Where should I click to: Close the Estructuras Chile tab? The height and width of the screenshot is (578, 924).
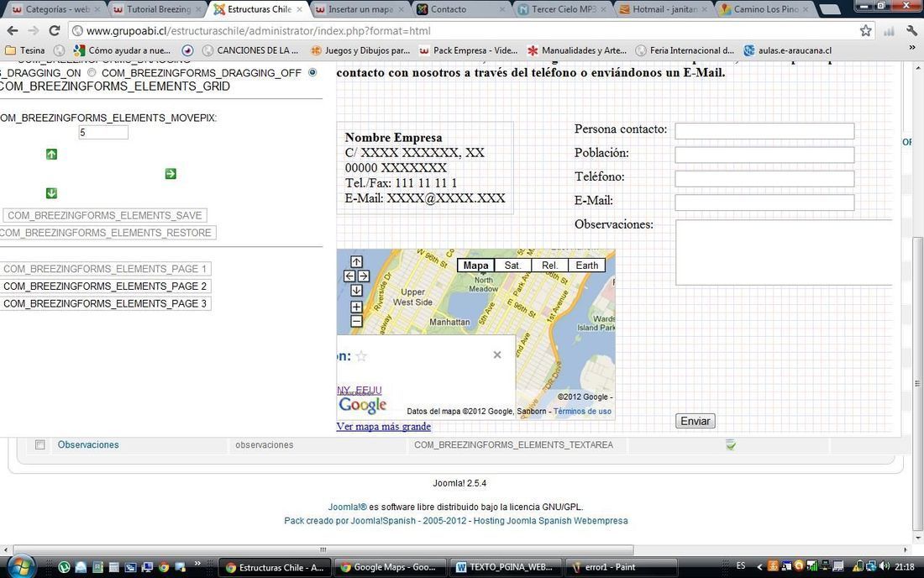pyautogui.click(x=299, y=9)
